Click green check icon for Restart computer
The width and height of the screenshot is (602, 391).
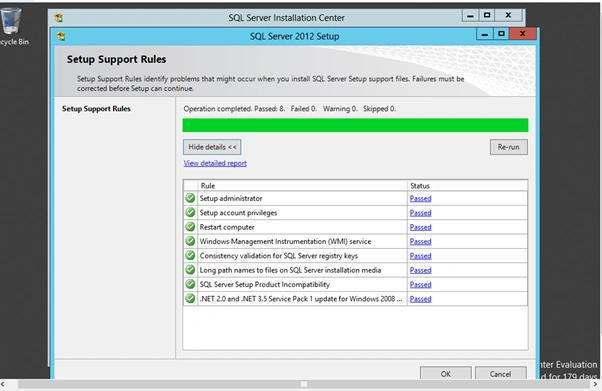pos(190,227)
